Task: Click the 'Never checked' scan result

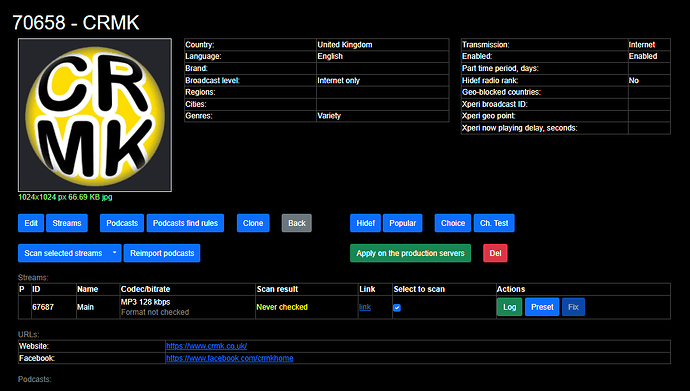Action: click(282, 307)
